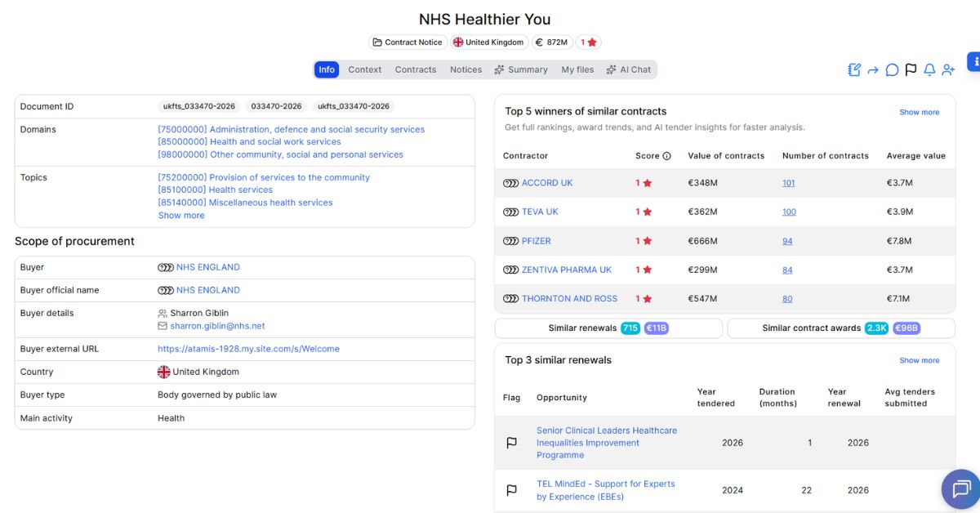Open the notebook notes icon in toolbar
Screen dimensions: 980x513
point(854,70)
